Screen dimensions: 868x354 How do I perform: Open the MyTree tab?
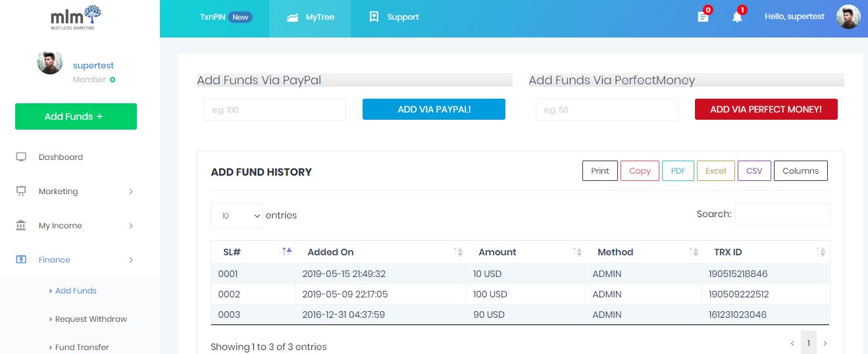pos(310,17)
